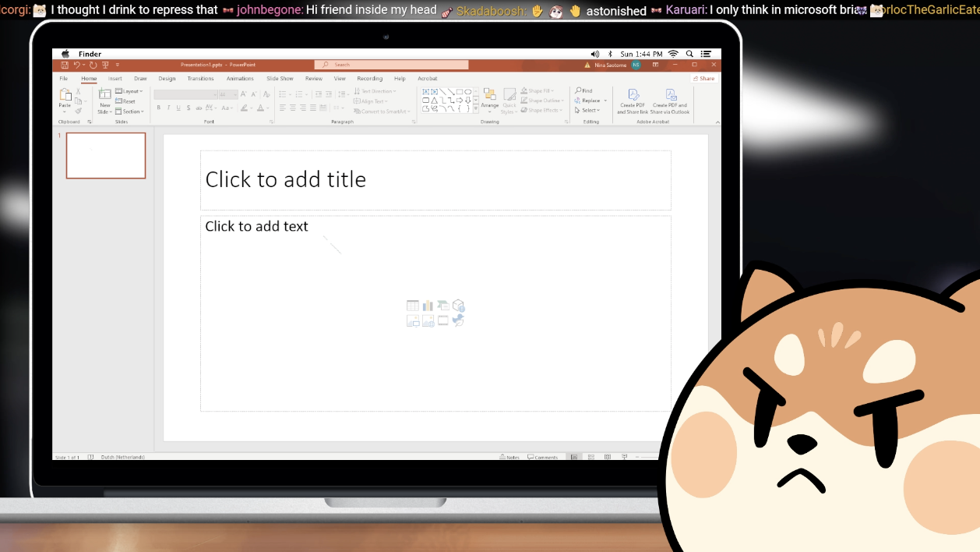Open the Wi-Fi menu in menu bar
The width and height of the screenshot is (980, 552).
[x=673, y=54]
